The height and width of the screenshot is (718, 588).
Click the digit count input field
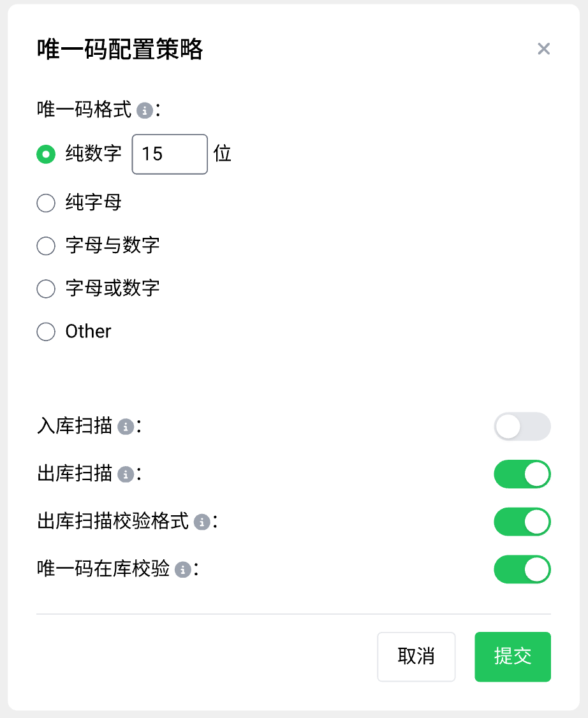tap(170, 154)
